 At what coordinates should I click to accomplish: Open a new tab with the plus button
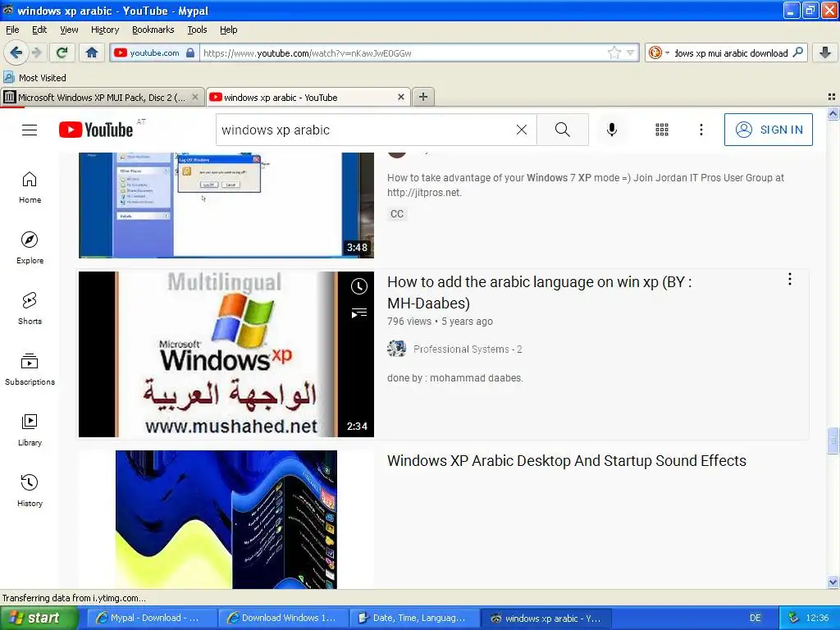point(423,97)
